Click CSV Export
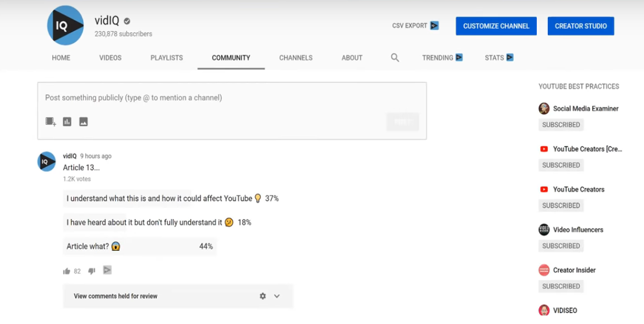Image resolution: width=644 pixels, height=324 pixels. coord(410,25)
